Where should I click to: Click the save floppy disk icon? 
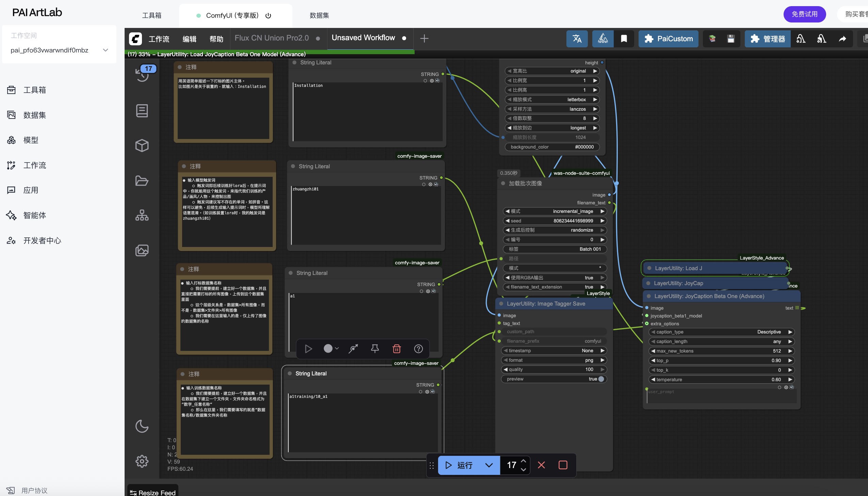(730, 38)
